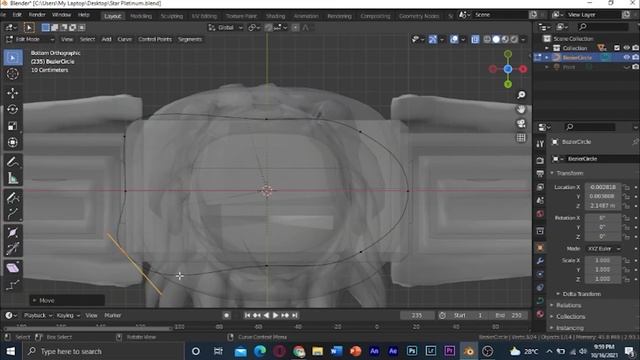Open Object Data curve properties tab
The height and width of the screenshot is (360, 640).
[540, 301]
